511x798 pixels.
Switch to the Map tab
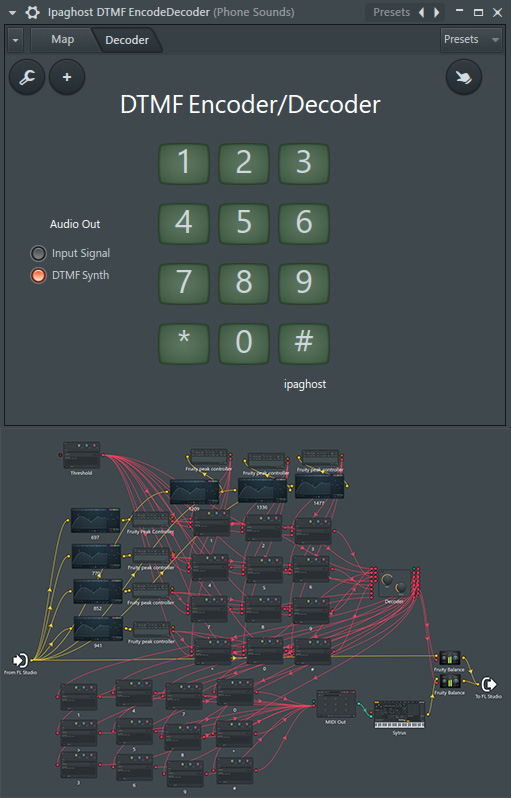tap(63, 40)
